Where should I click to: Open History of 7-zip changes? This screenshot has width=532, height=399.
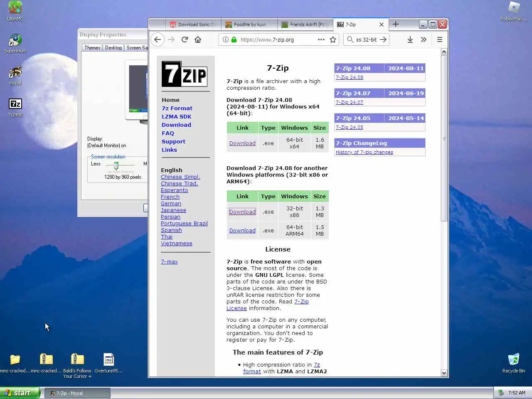pos(365,152)
